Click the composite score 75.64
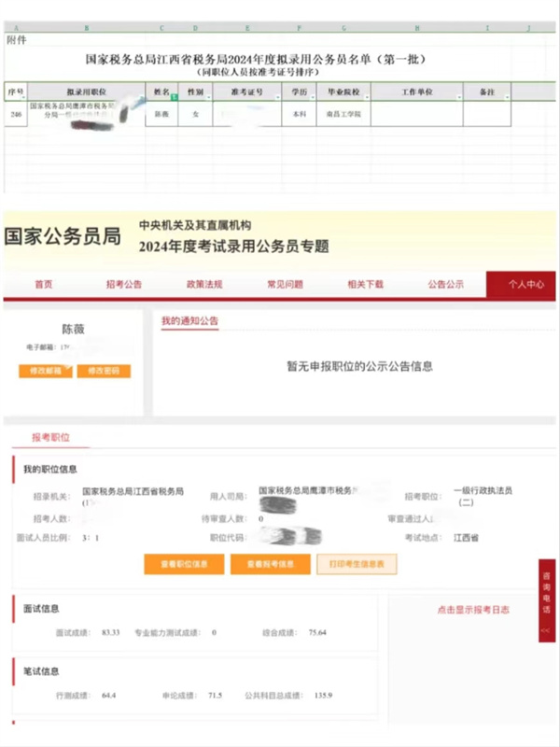Screen dimensions: 560x747 click(x=317, y=633)
